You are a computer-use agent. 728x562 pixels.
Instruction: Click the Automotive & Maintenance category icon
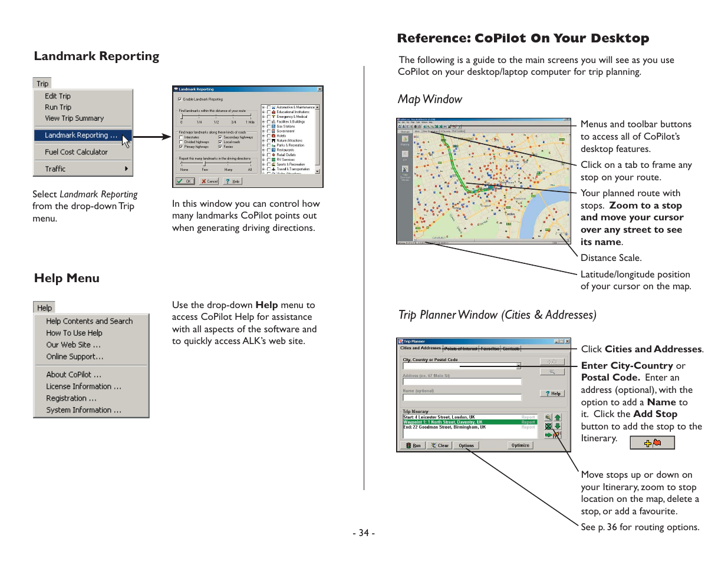[x=274, y=107]
